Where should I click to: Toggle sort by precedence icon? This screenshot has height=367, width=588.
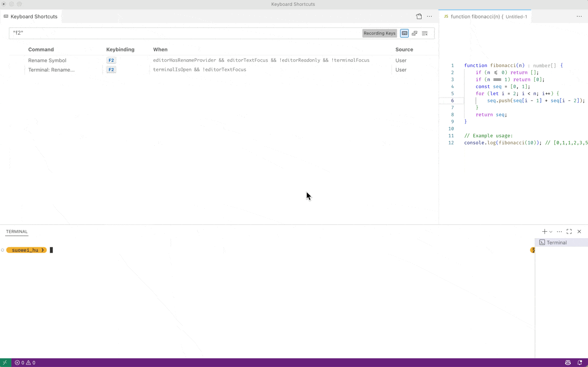[x=415, y=33]
